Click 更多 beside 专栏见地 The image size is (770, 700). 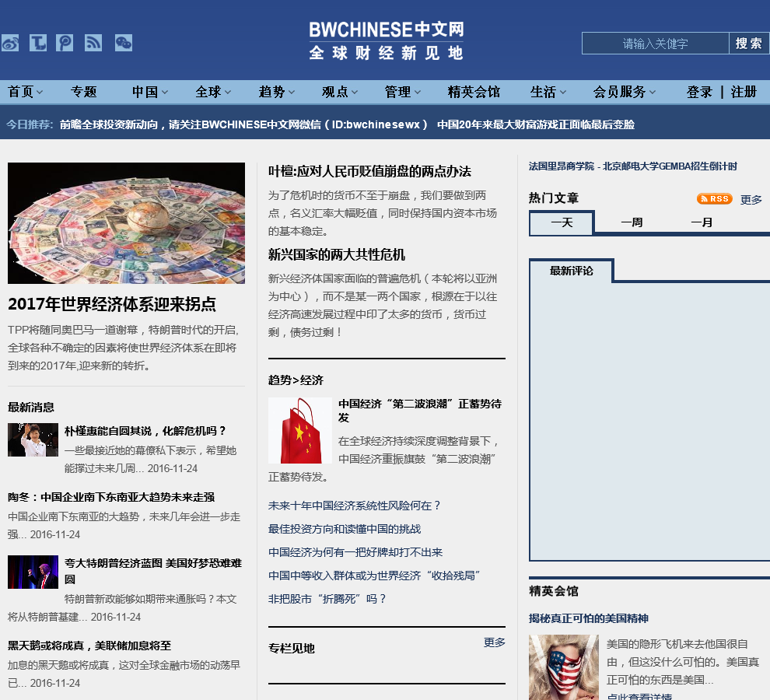click(x=495, y=642)
